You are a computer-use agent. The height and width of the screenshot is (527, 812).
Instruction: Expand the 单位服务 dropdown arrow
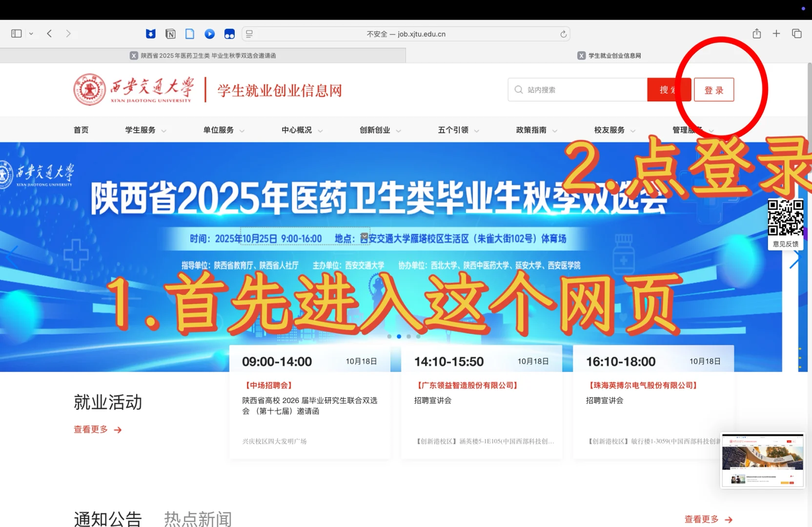tap(242, 131)
